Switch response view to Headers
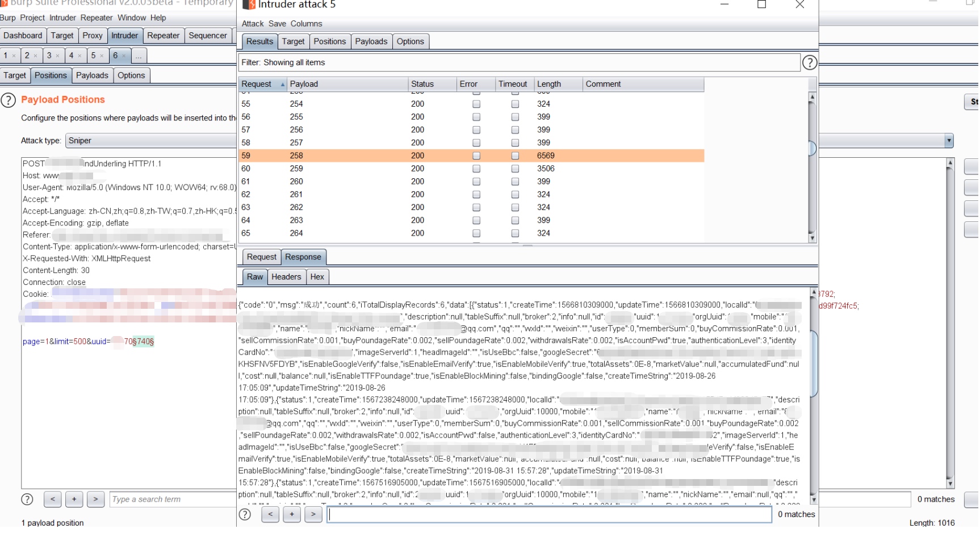980x533 pixels. (286, 277)
